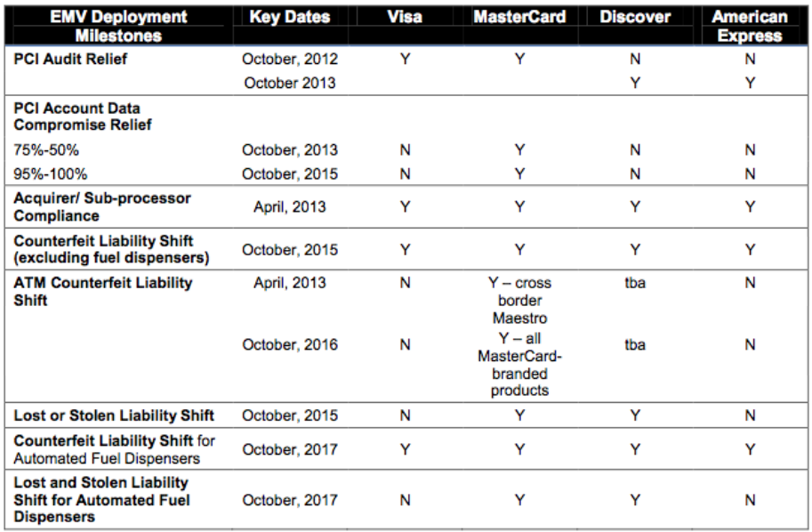
Task: Select the American Express column header
Action: [x=750, y=26]
